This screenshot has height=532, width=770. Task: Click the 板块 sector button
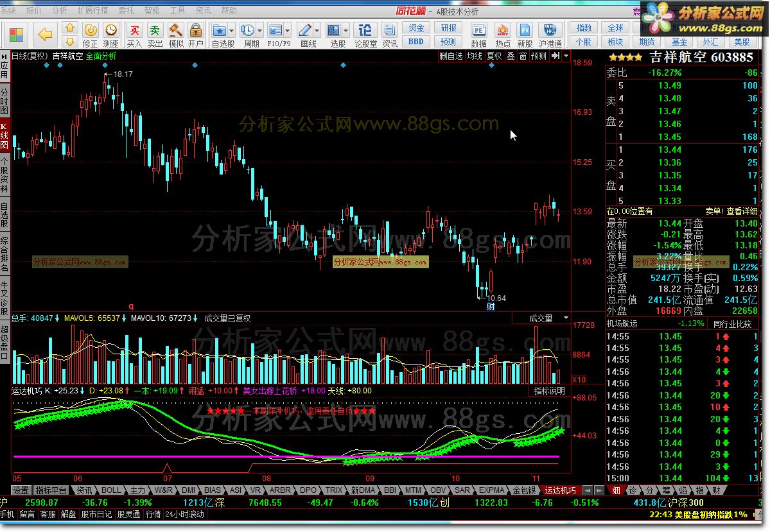click(x=615, y=42)
